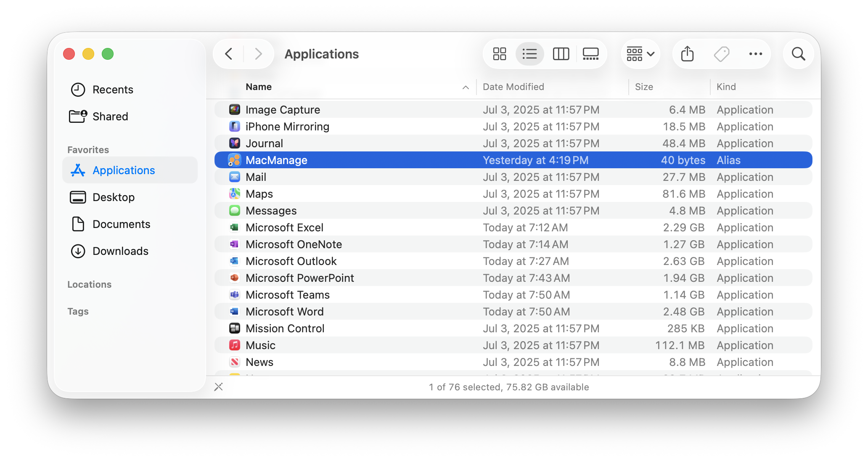The image size is (868, 461).
Task: Click 'Yesterday at 4:19 PM' date cell
Action: click(x=535, y=160)
